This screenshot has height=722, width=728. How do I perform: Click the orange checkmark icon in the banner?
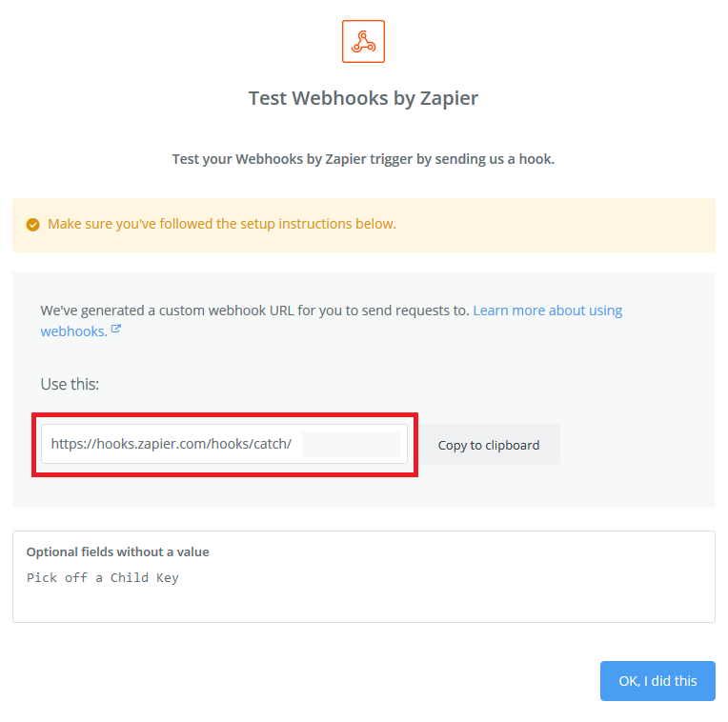32,225
